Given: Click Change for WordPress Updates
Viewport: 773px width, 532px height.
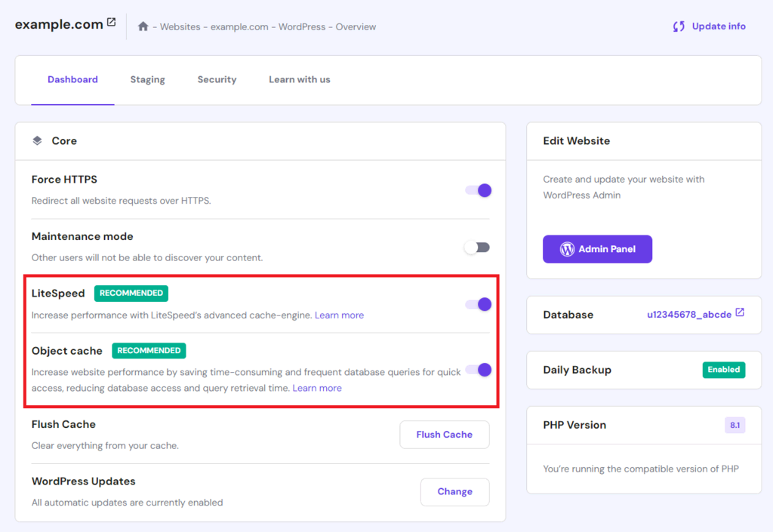Looking at the screenshot, I should coord(454,491).
